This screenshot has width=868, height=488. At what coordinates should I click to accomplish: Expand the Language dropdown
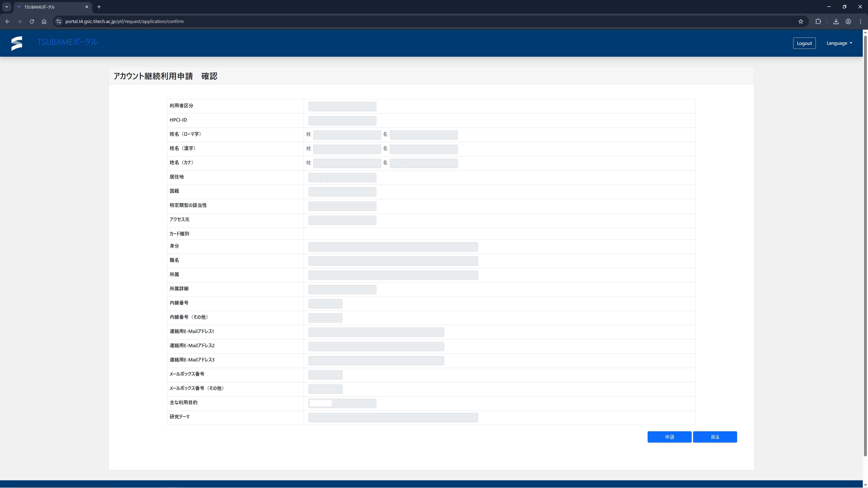pyautogui.click(x=839, y=43)
